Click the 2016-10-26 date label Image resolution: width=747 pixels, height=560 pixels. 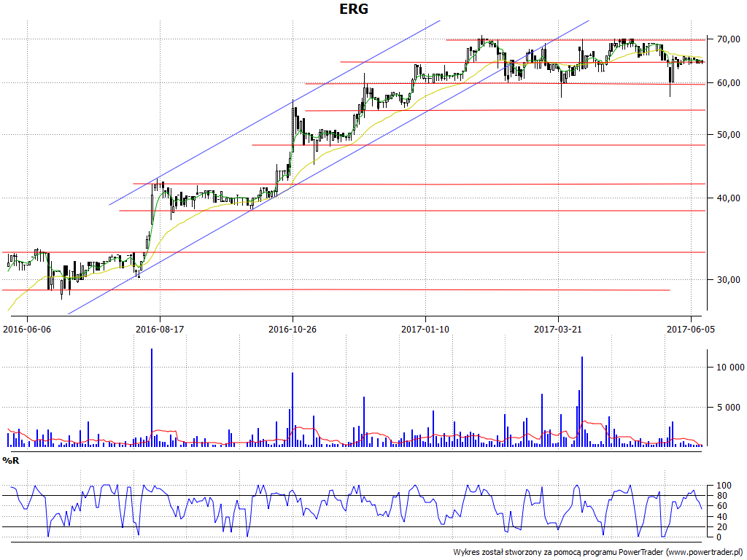coord(293,329)
